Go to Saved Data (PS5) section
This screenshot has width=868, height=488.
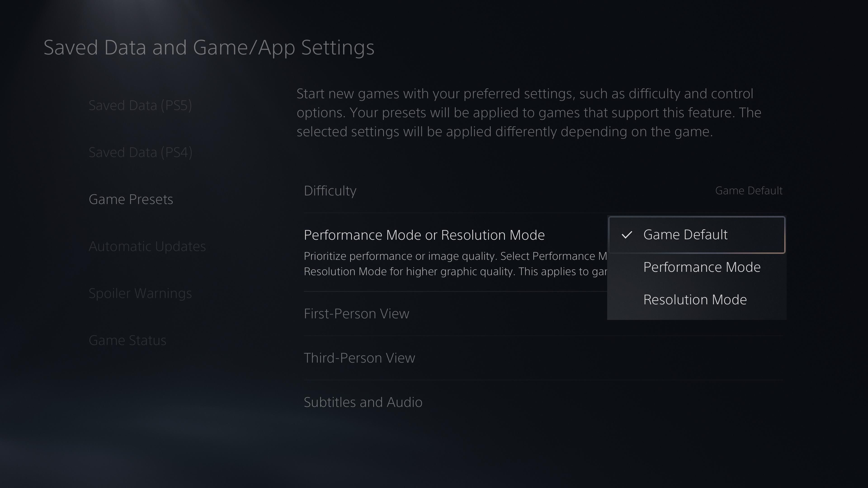click(140, 106)
